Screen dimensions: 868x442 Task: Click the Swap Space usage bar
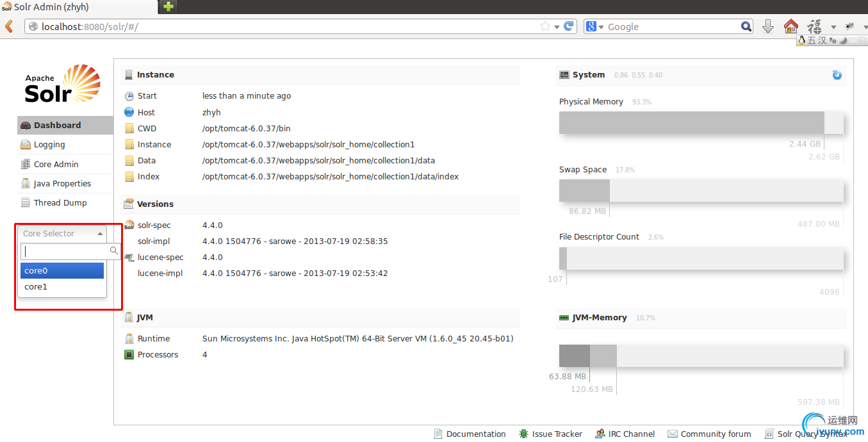[701, 191]
